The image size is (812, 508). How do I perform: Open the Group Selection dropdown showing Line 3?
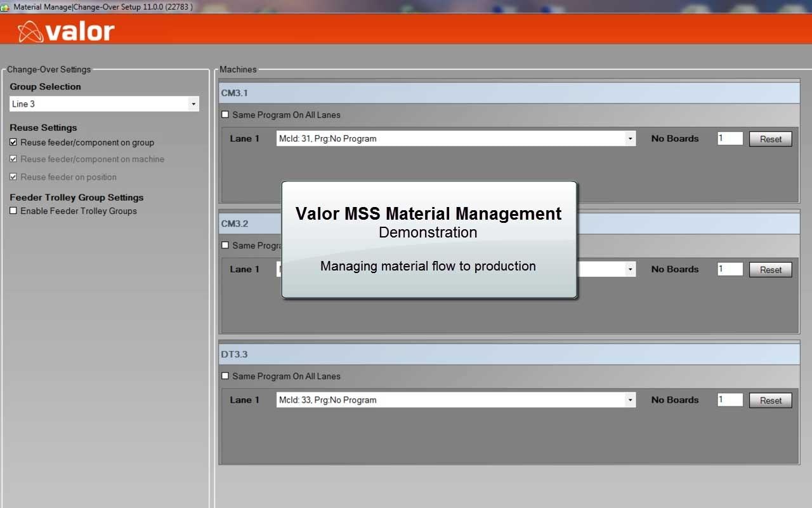(x=104, y=104)
